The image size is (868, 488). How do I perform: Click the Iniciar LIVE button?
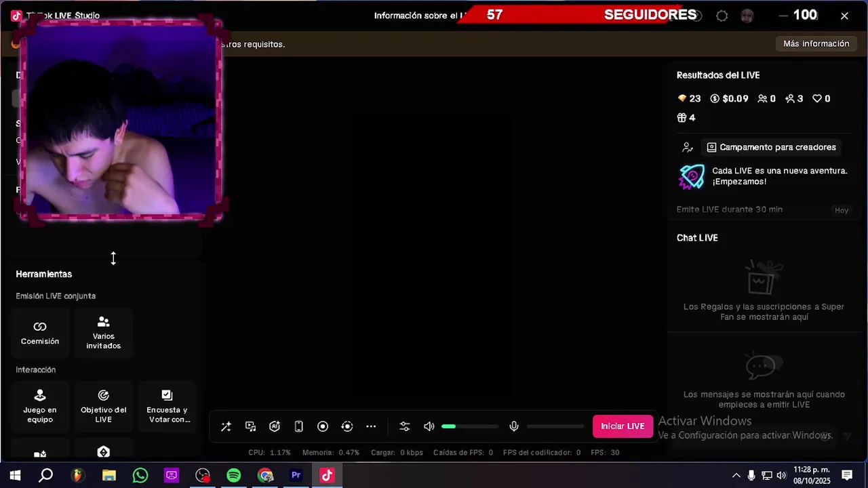point(623,426)
